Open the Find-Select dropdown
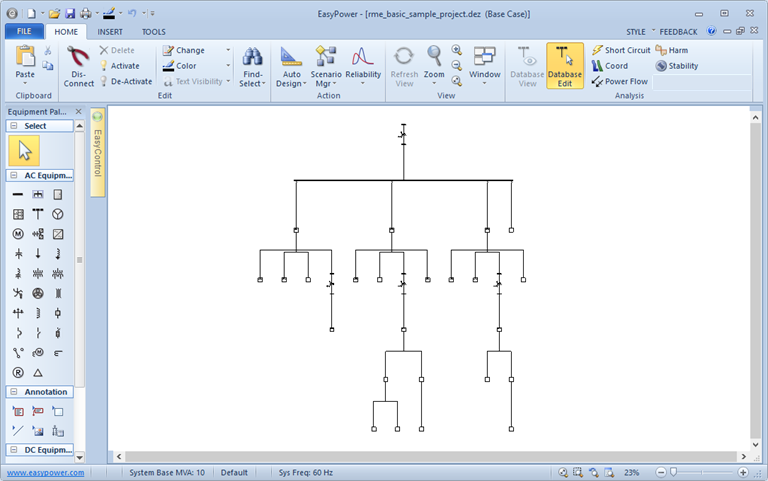 [x=252, y=66]
